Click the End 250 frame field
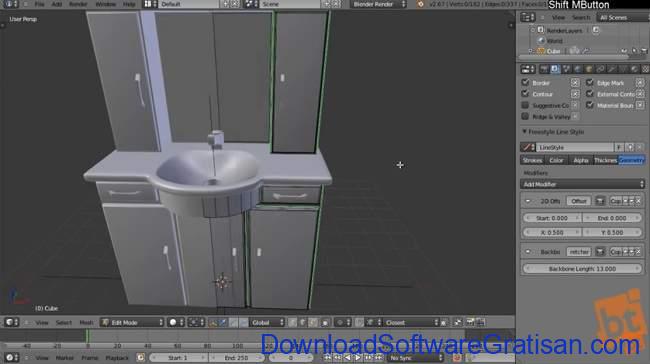The image size is (650, 364). pos(236,357)
